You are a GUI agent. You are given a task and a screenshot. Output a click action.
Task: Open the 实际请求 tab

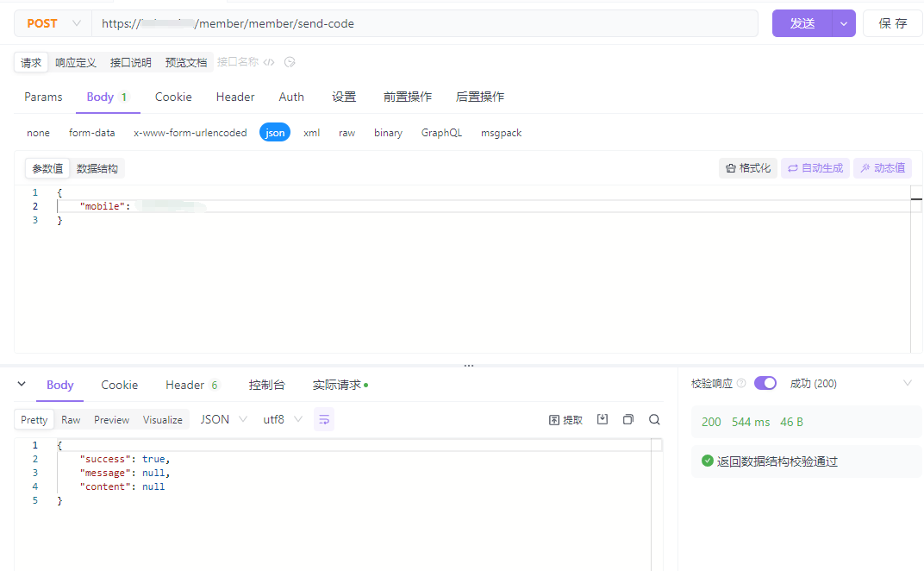click(x=340, y=385)
